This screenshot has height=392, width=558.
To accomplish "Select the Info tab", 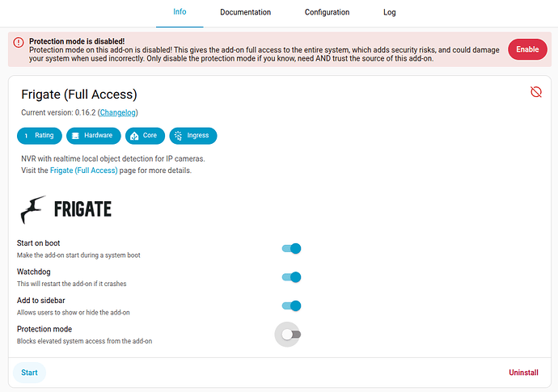I will (x=180, y=12).
